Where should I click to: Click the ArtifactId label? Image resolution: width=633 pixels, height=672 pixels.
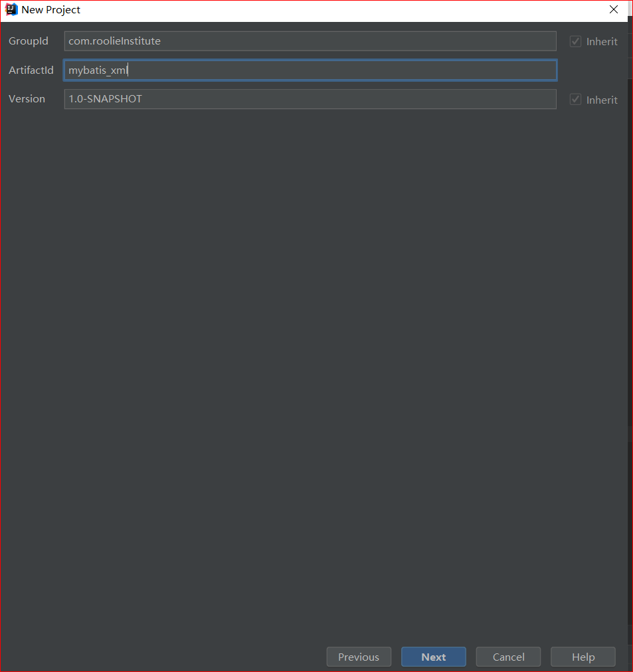[x=31, y=70]
